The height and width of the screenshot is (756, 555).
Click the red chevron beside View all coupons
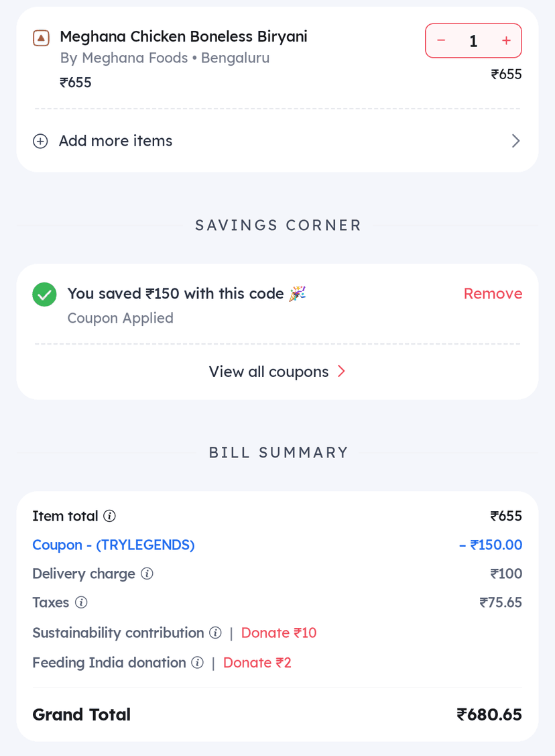point(341,372)
